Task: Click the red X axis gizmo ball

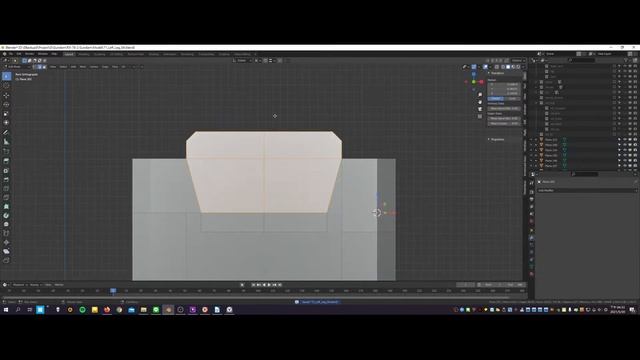Action: point(481,82)
